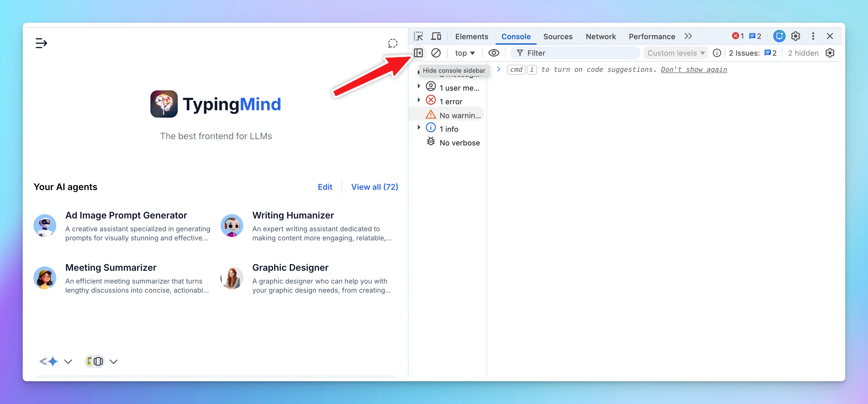This screenshot has width=868, height=404.
Task: Click the '2 hidden' messages label
Action: tap(803, 53)
